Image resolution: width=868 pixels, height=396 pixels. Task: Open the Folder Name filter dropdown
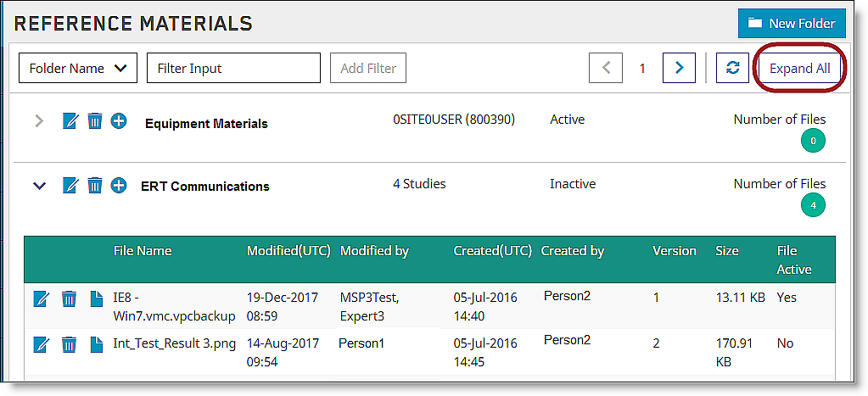[x=78, y=68]
